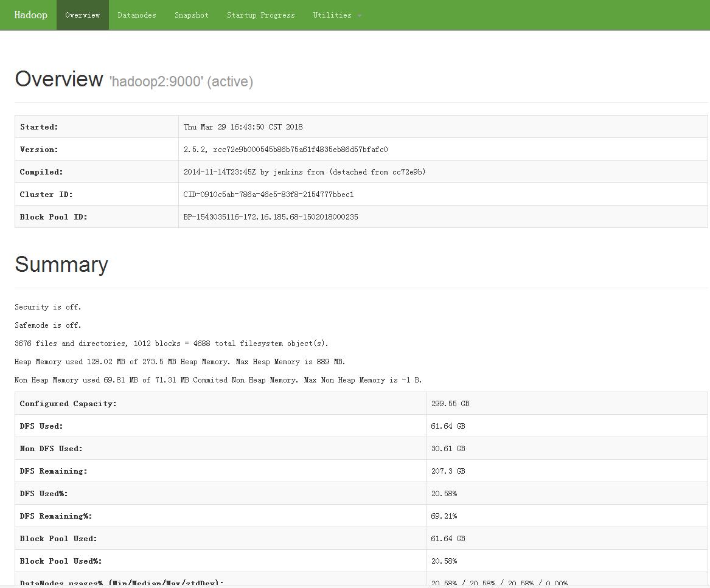Select the 30.61 GB value
The image size is (710, 588).
click(448, 449)
